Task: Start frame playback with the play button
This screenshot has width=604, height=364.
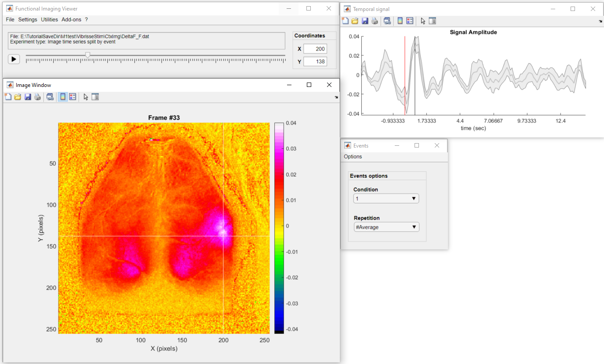Action: pyautogui.click(x=14, y=59)
